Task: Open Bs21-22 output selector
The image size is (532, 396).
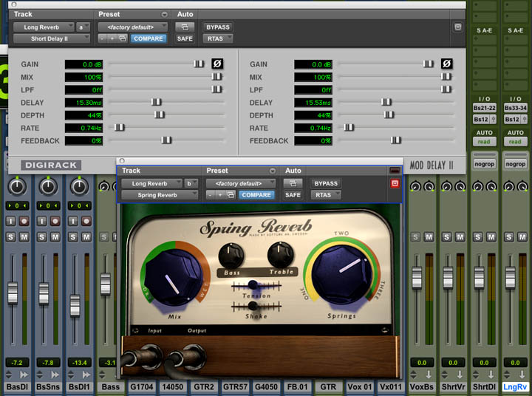Action: click(484, 109)
